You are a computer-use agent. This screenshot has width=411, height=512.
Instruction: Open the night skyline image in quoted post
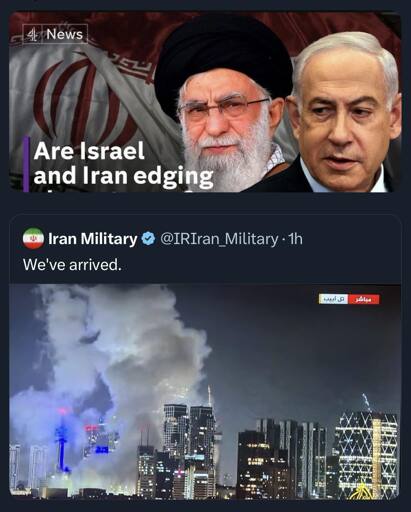click(205, 391)
